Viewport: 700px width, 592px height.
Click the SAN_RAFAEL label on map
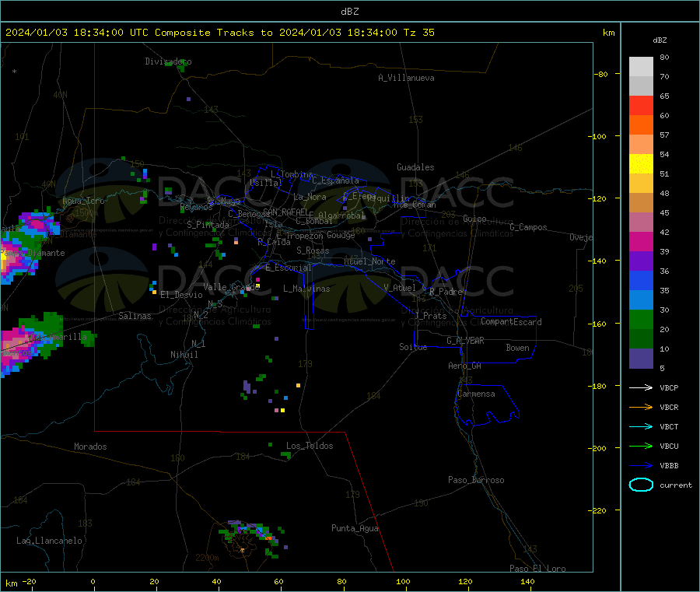tap(285, 212)
